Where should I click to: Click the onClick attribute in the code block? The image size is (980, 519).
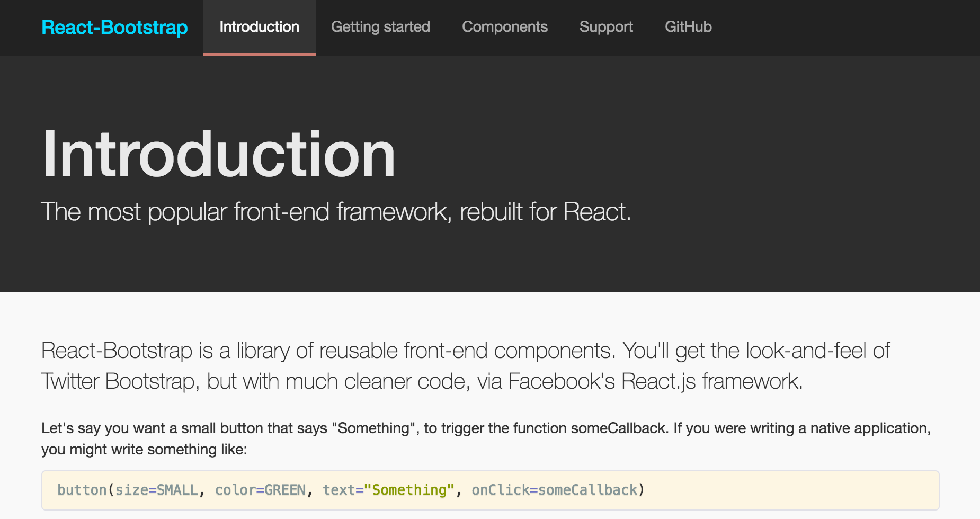point(501,490)
